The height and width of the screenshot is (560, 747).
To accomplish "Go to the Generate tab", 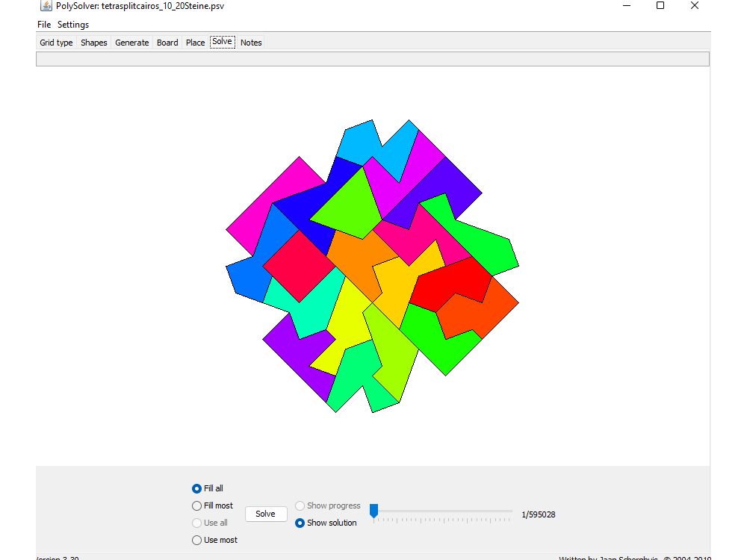I will coord(132,43).
